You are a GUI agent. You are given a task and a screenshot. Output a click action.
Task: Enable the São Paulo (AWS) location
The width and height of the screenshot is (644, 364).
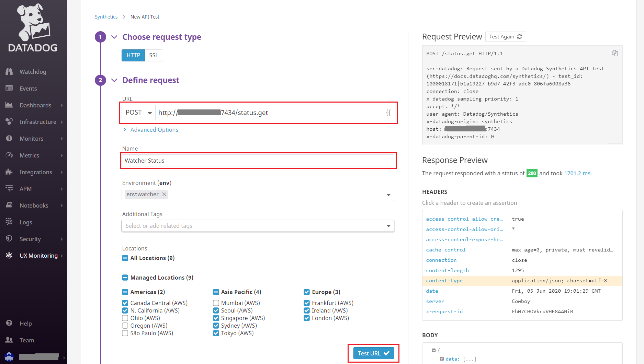pyautogui.click(x=125, y=333)
